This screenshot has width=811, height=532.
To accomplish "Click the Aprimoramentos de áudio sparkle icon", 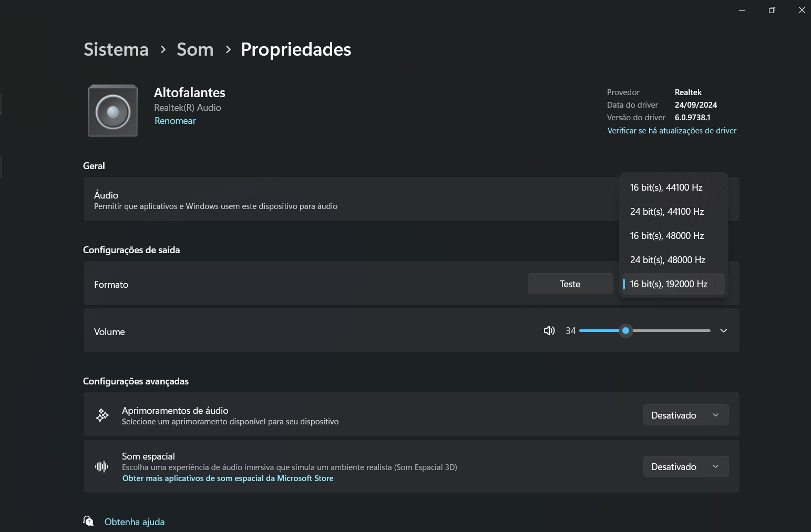I will (102, 415).
